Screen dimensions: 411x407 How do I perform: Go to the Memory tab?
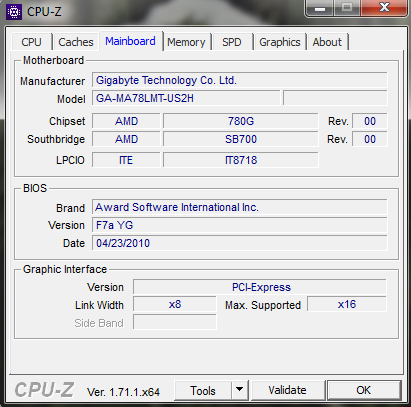click(x=186, y=42)
